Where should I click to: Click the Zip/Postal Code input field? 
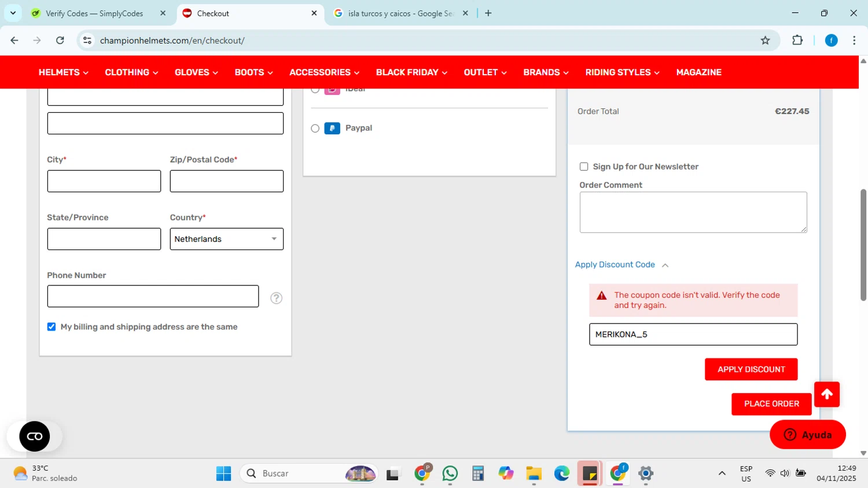(227, 181)
